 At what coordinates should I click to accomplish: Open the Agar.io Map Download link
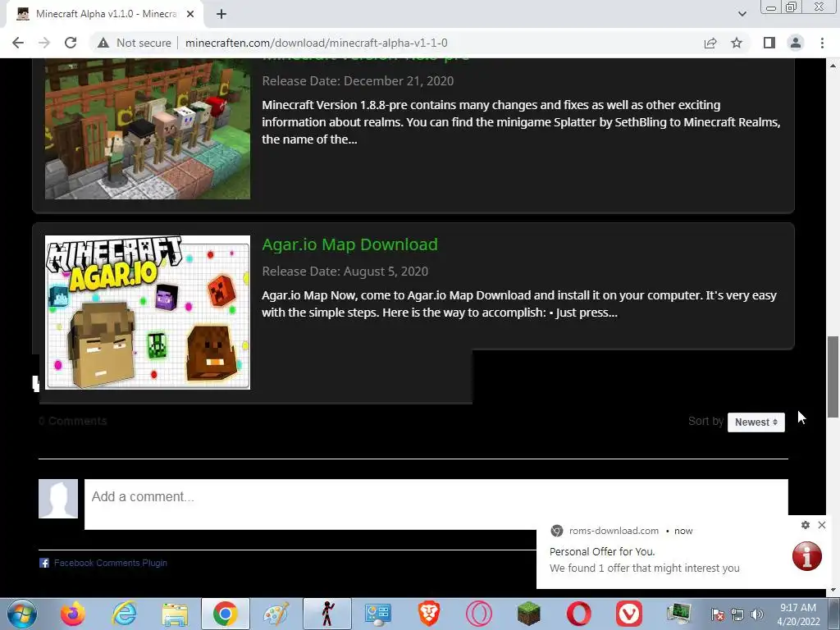click(349, 244)
